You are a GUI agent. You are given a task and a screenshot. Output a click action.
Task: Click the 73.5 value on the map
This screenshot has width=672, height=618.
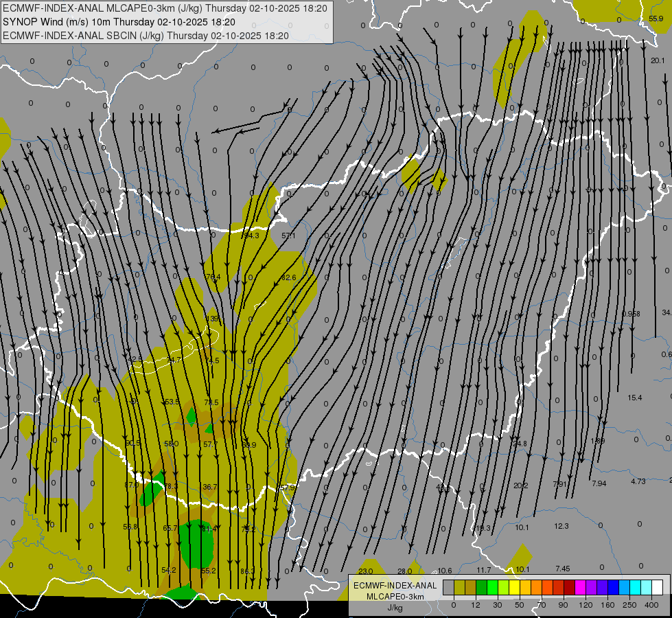(211, 402)
